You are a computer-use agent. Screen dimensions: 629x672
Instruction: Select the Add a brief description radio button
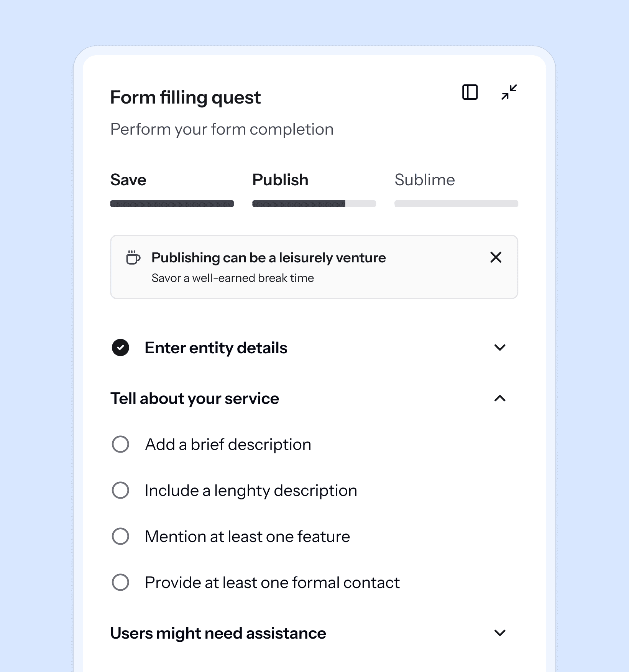pyautogui.click(x=120, y=444)
